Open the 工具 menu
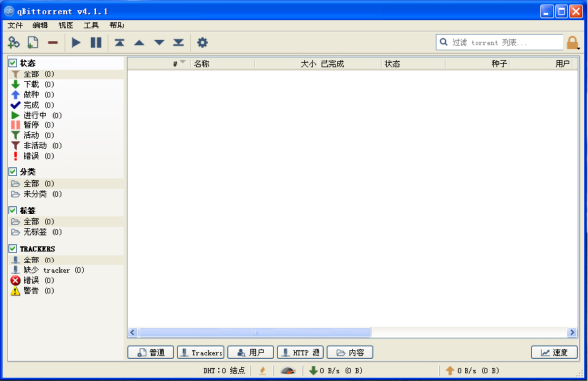Image resolution: width=588 pixels, height=381 pixels. (91, 25)
